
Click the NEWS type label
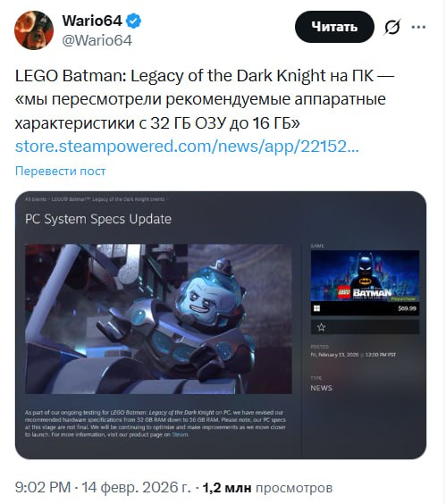[321, 388]
